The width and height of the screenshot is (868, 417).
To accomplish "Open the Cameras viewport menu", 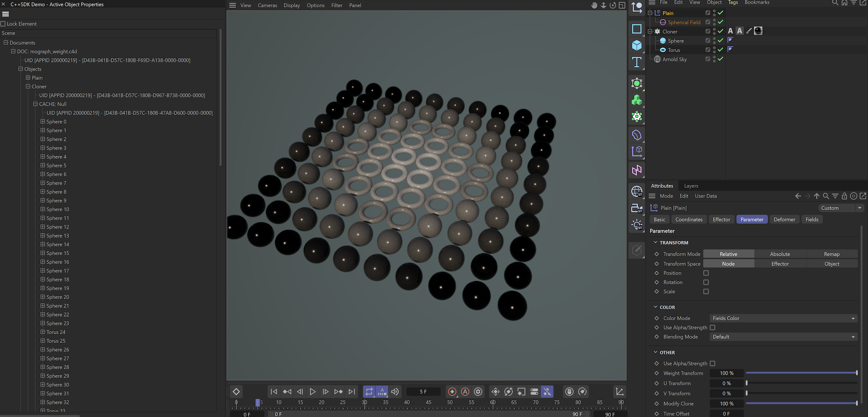I will tap(267, 5).
